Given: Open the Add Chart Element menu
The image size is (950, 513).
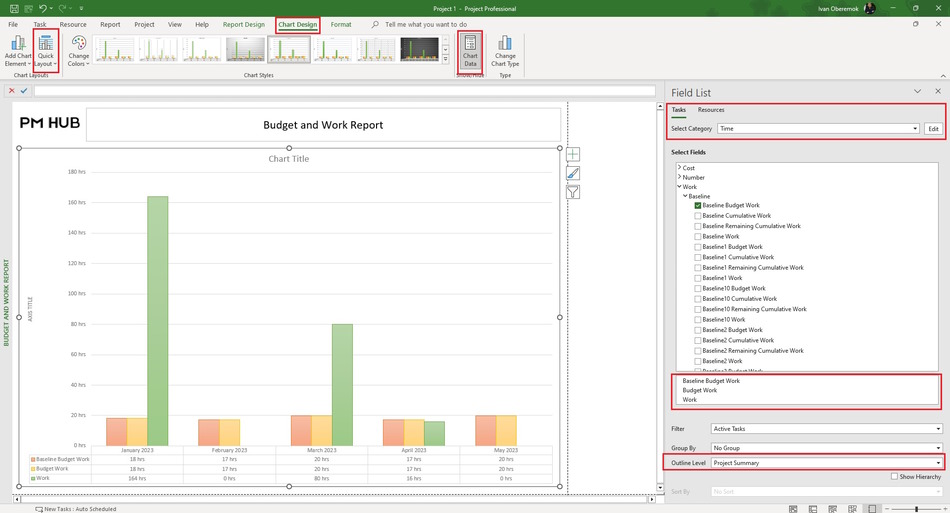Looking at the screenshot, I should coord(18,51).
